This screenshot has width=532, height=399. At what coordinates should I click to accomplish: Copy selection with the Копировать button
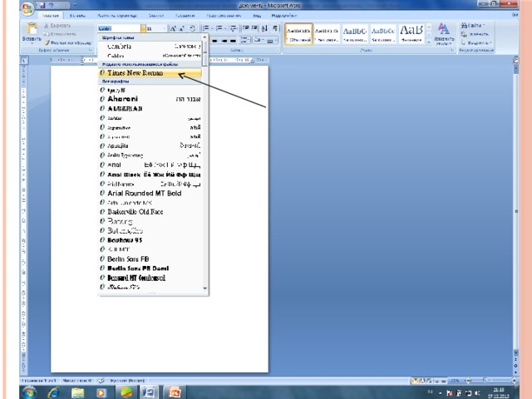click(x=60, y=34)
